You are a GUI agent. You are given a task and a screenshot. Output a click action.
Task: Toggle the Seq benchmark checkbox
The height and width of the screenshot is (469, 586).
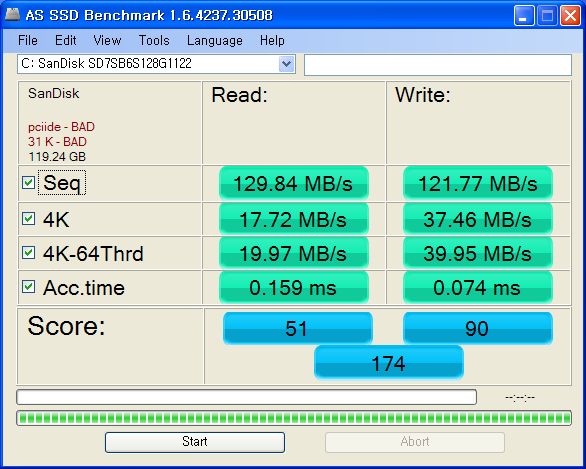(x=29, y=183)
